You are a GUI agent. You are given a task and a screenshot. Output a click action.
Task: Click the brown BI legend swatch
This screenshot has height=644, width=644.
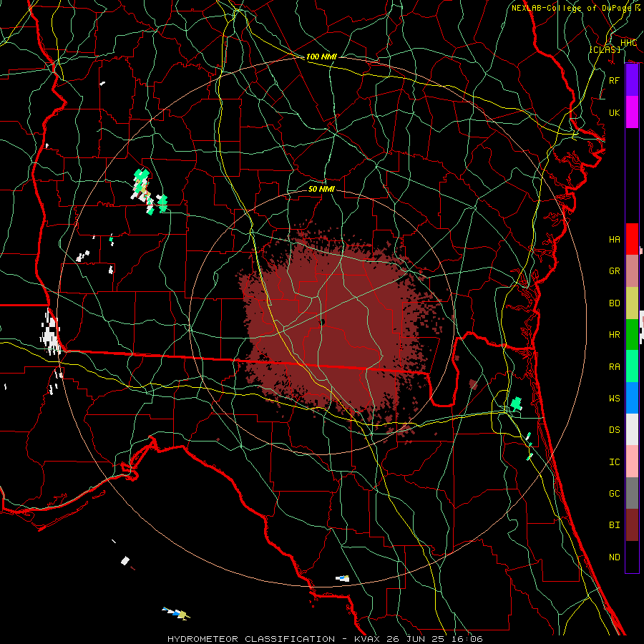632,525
